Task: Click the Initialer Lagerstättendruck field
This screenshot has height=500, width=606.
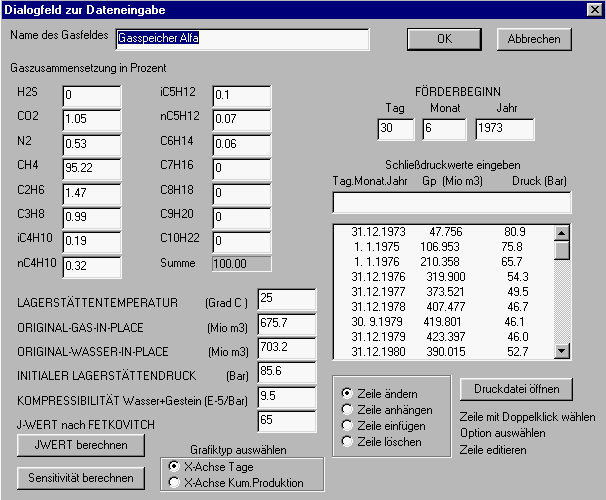Action: coord(287,372)
